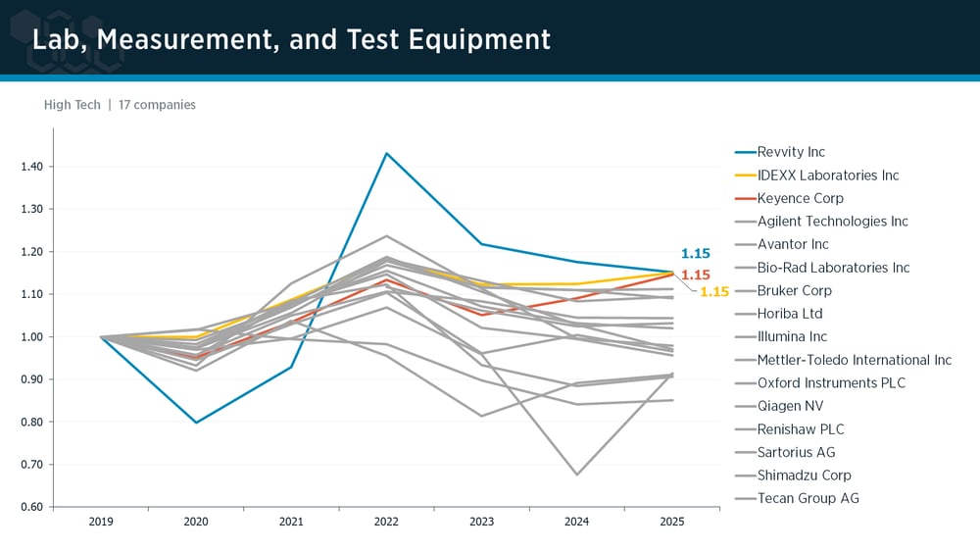This screenshot has height=551, width=980.
Task: Click the 0.60 y-axis value
Action: [x=32, y=507]
